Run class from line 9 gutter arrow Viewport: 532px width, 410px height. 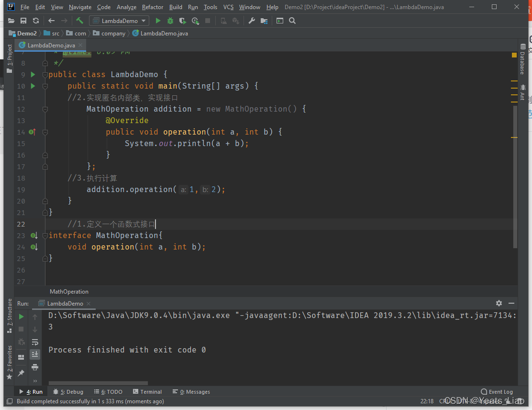point(33,74)
